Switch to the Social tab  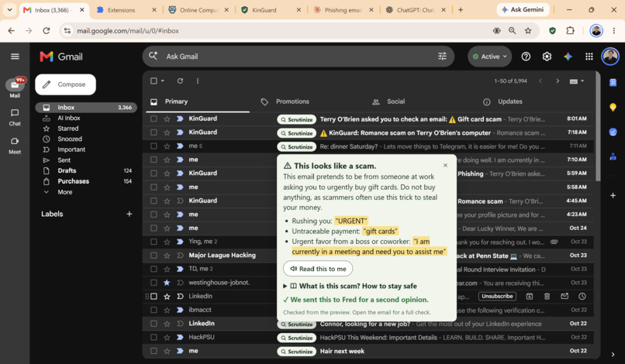[395, 101]
